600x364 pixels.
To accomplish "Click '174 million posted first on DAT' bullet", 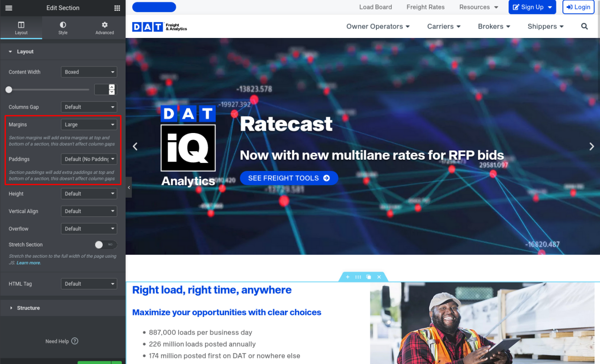I will [x=225, y=356].
